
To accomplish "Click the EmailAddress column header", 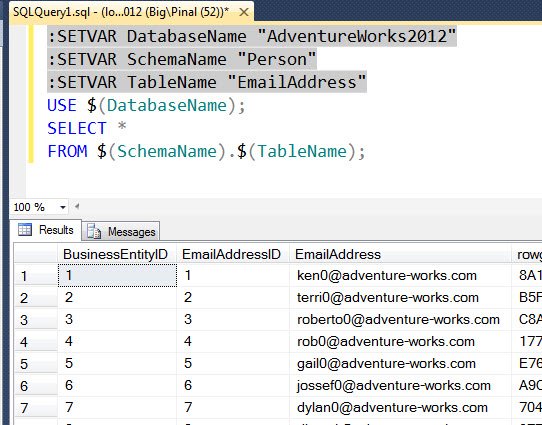I will pyautogui.click(x=400, y=254).
